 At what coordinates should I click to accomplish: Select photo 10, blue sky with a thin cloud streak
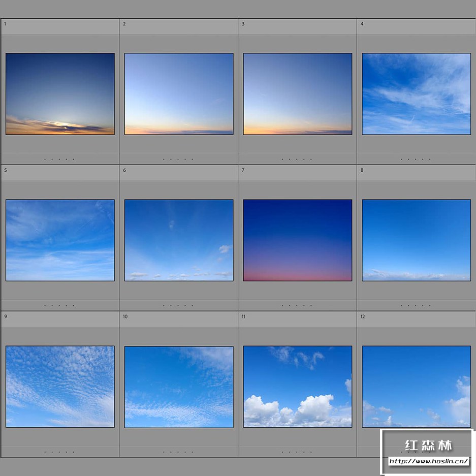coord(179,387)
